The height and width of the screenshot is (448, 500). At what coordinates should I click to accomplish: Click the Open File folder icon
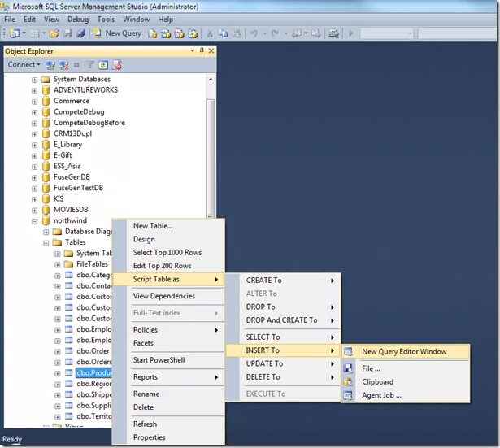click(54, 33)
